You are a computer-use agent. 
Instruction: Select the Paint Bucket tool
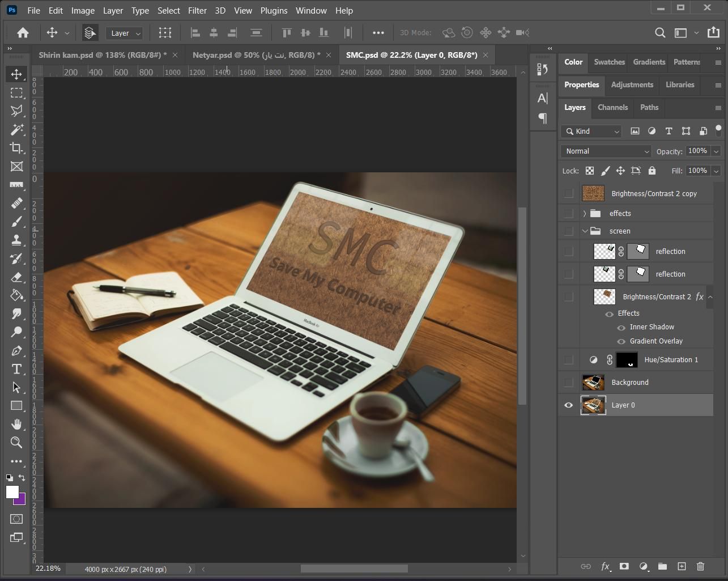[16, 295]
